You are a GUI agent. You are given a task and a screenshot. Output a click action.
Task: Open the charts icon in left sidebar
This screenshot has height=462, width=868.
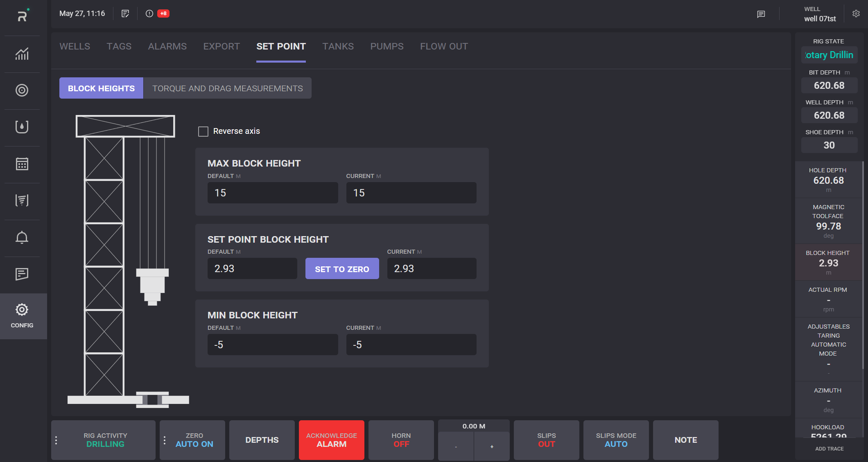click(22, 54)
